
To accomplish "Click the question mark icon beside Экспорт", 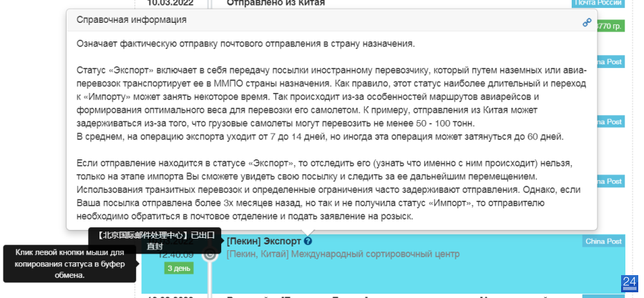I will pos(308,242).
